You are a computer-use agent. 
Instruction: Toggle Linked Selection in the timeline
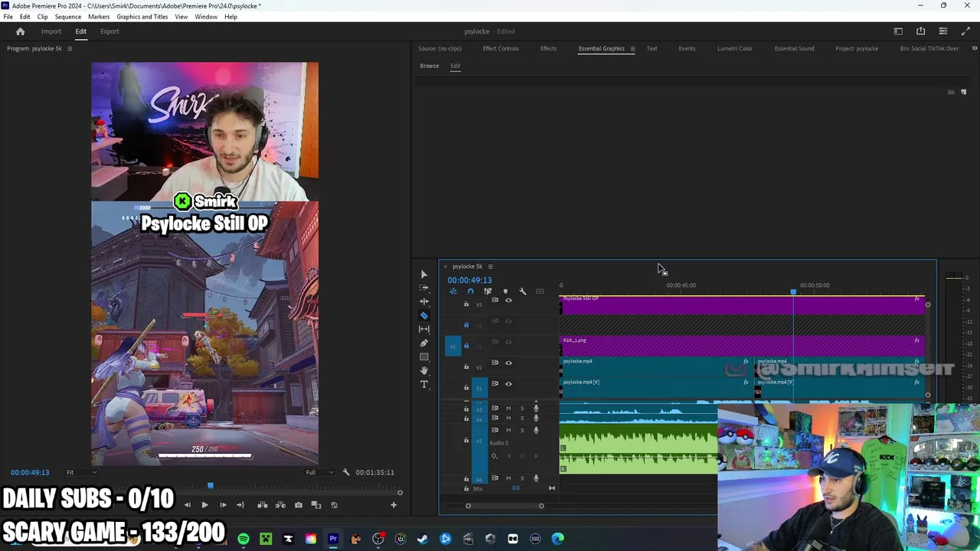click(x=488, y=292)
